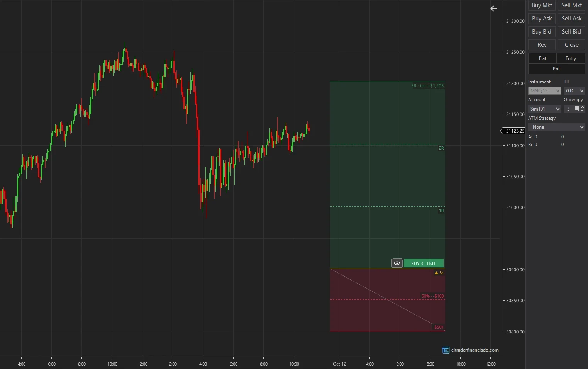The image size is (588, 369).
Task: Click the Buy Bid button
Action: pyautogui.click(x=542, y=32)
